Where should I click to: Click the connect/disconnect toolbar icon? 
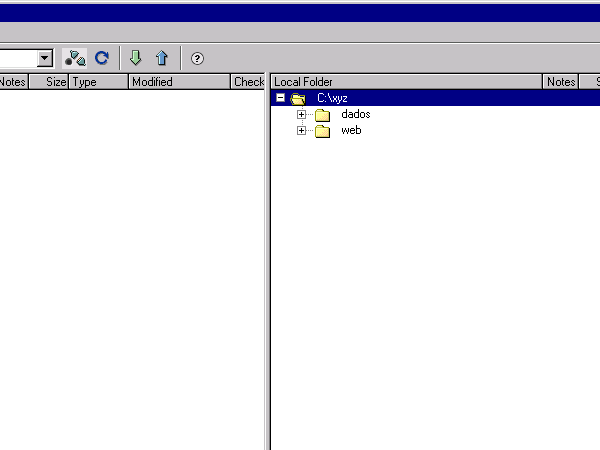[75, 59]
